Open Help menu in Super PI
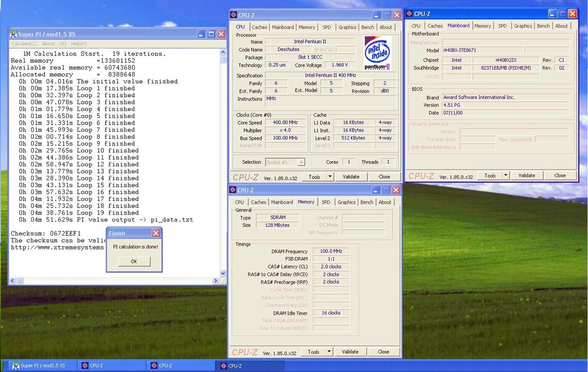This screenshot has width=588, height=372. [79, 44]
